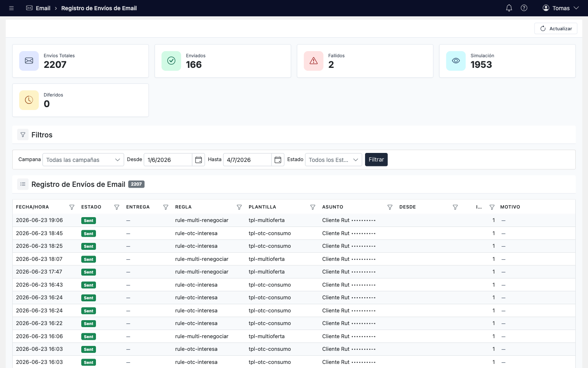Select row dated 2026-06-23 16:06
Image resolution: width=588 pixels, height=368 pixels.
(294, 336)
